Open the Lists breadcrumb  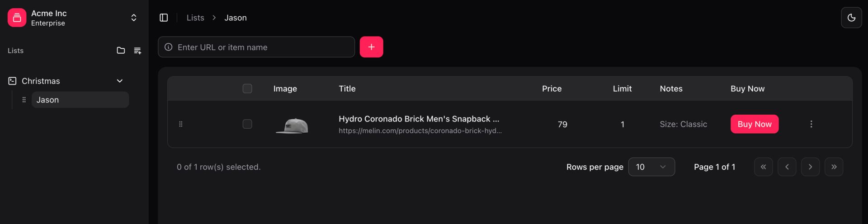coord(195,18)
